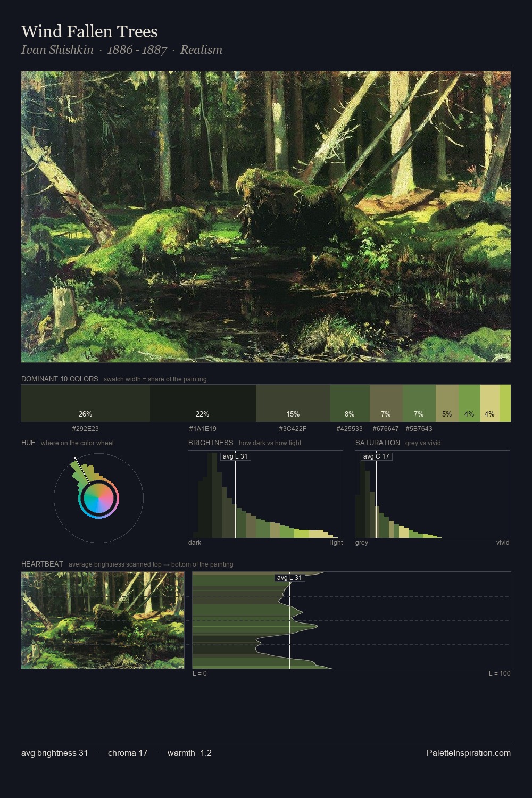
Task: Click hex code '#1A1E19' label
Action: pyautogui.click(x=203, y=428)
